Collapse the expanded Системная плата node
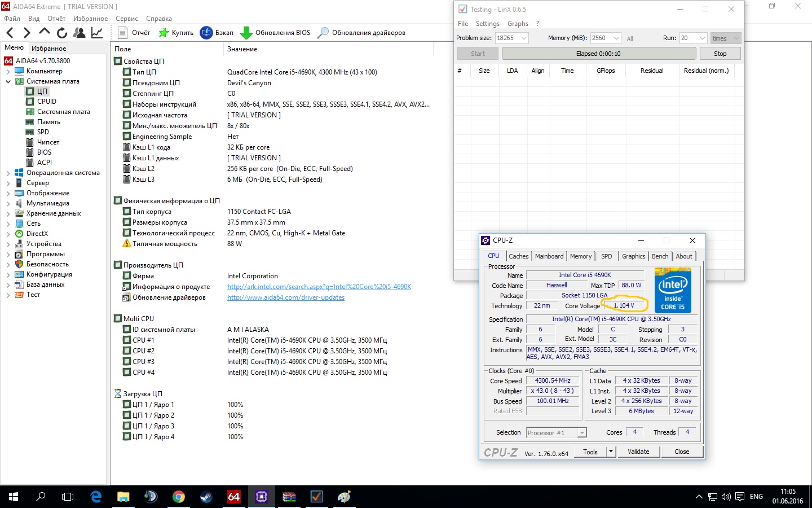The image size is (812, 508). pyautogui.click(x=8, y=81)
